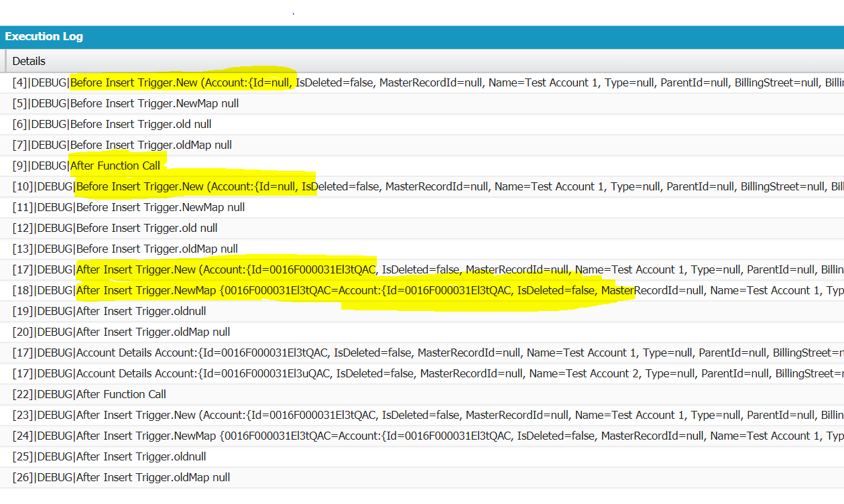The image size is (844, 504).
Task: Select log line [20] After Insert Trigger.oldMap null
Action: (121, 332)
